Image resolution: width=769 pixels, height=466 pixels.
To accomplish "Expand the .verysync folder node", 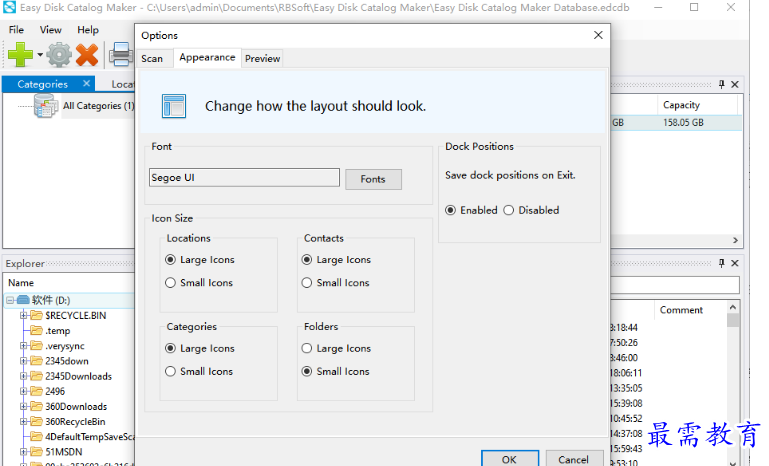I will click(x=23, y=345).
